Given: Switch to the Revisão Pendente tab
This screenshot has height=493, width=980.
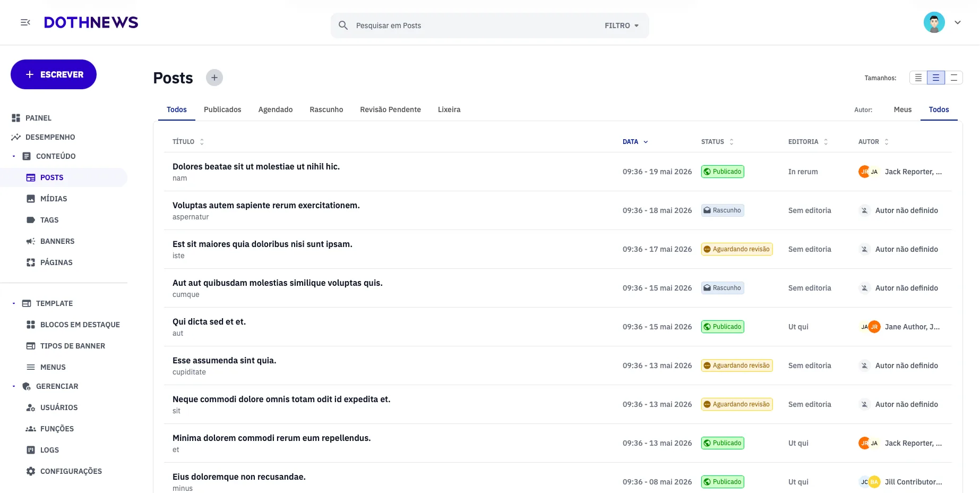Looking at the screenshot, I should (x=390, y=109).
